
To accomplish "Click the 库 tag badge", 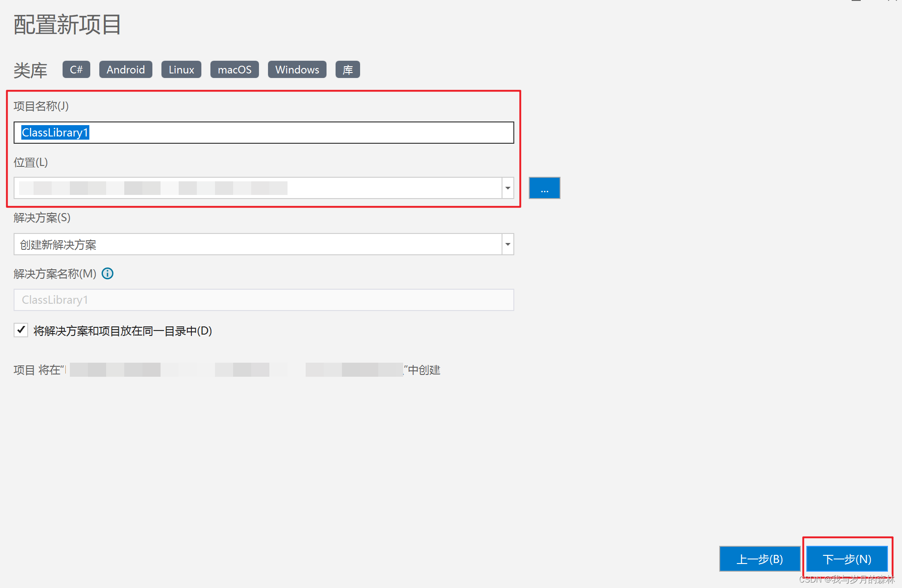I will (x=347, y=69).
